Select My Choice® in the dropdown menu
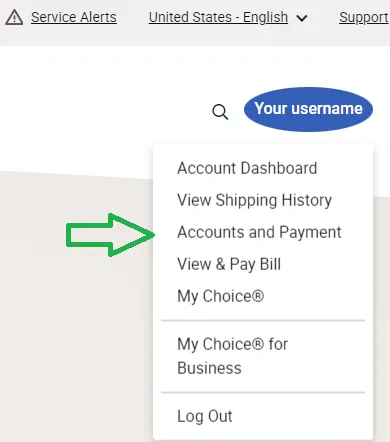The height and width of the screenshot is (442, 390). (x=220, y=296)
